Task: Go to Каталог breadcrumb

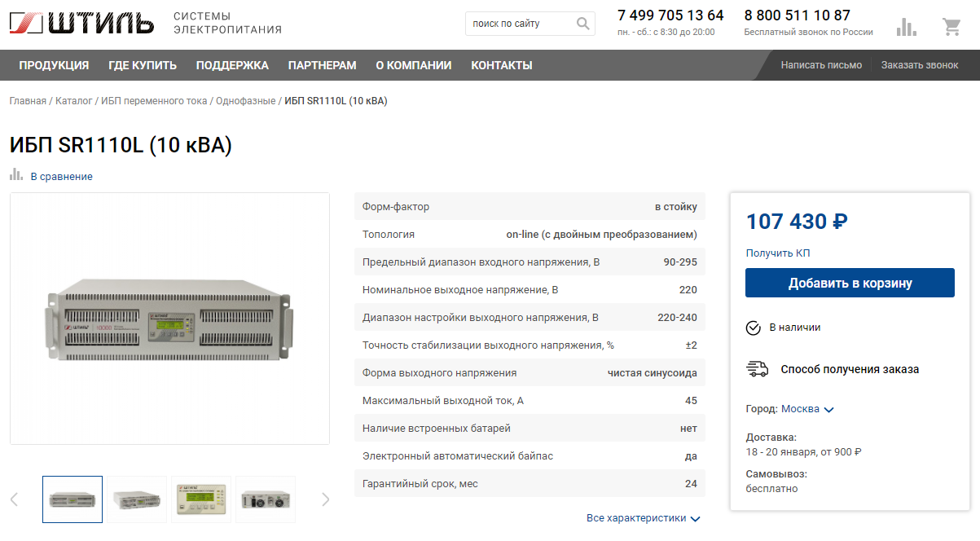Action: (x=73, y=101)
